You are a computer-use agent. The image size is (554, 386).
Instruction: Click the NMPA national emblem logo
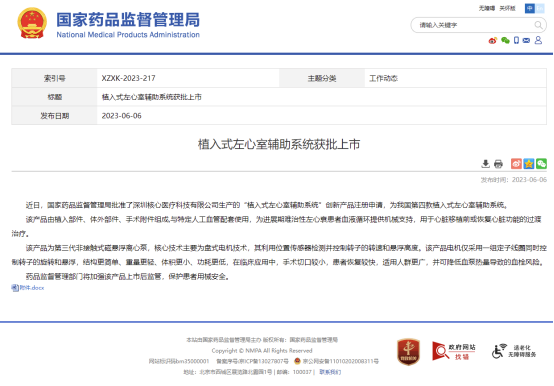tap(32, 23)
